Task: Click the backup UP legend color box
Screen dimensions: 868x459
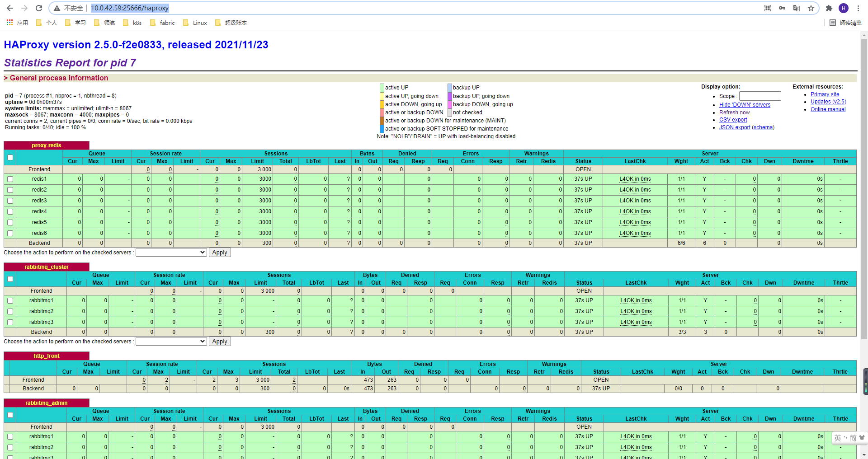Action: point(450,88)
